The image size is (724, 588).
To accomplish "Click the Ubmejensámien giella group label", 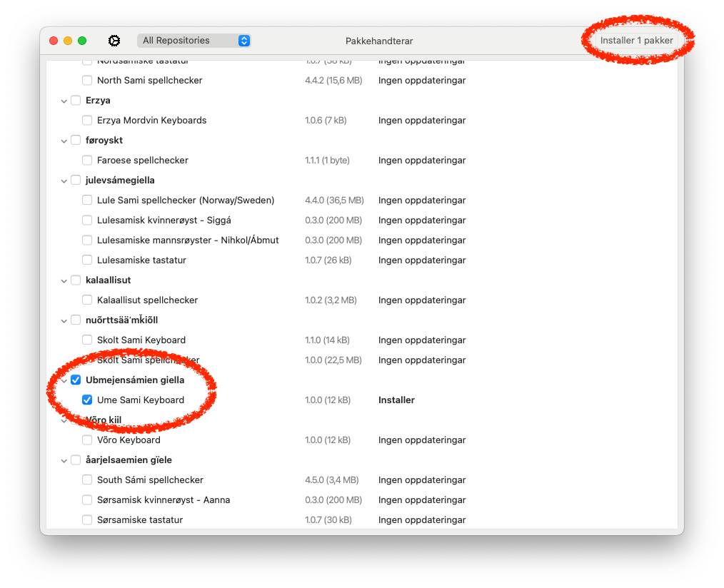I will point(135,380).
